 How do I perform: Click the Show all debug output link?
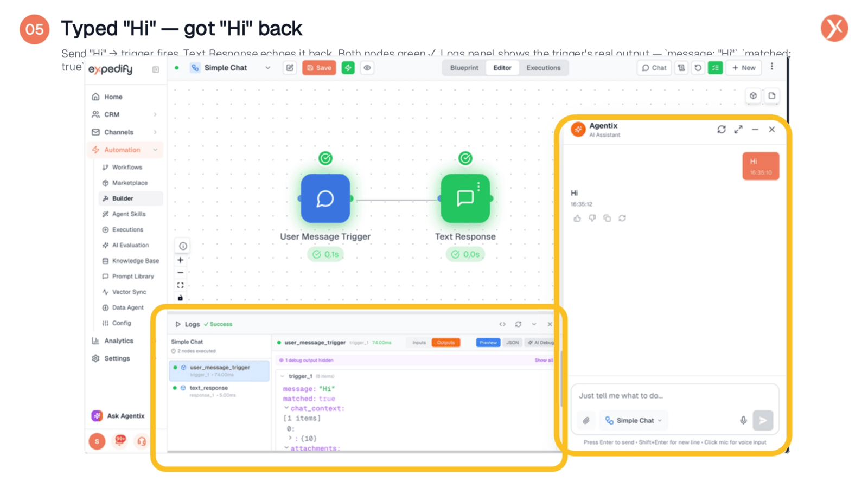pos(544,360)
